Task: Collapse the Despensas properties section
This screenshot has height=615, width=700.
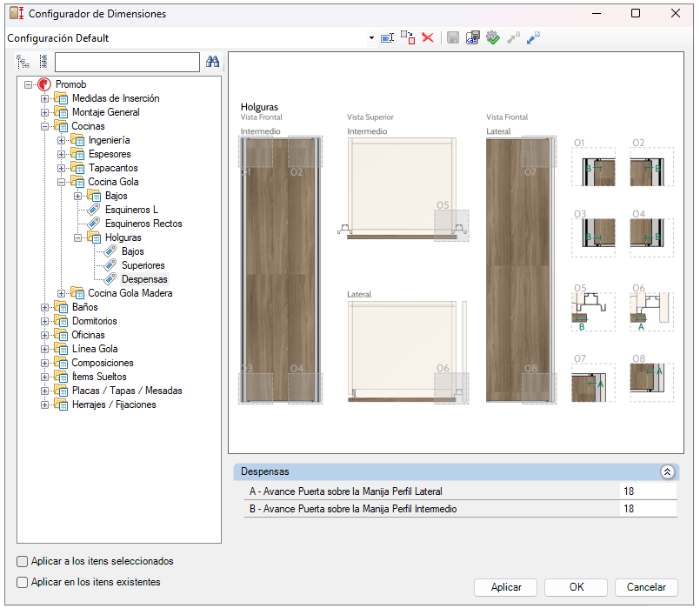Action: tap(667, 471)
